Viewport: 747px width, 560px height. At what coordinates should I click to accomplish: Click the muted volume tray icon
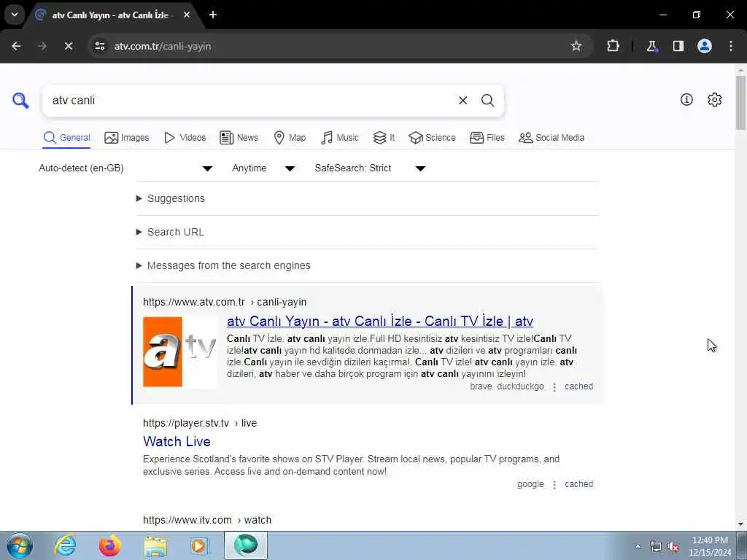coord(673,547)
